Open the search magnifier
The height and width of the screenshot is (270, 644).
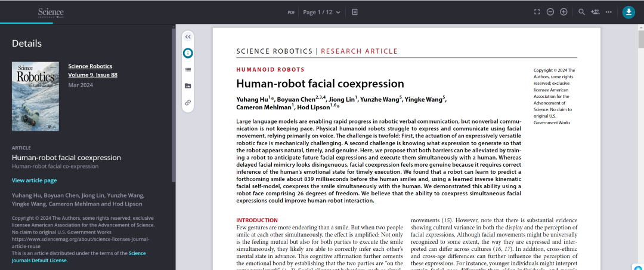click(581, 12)
